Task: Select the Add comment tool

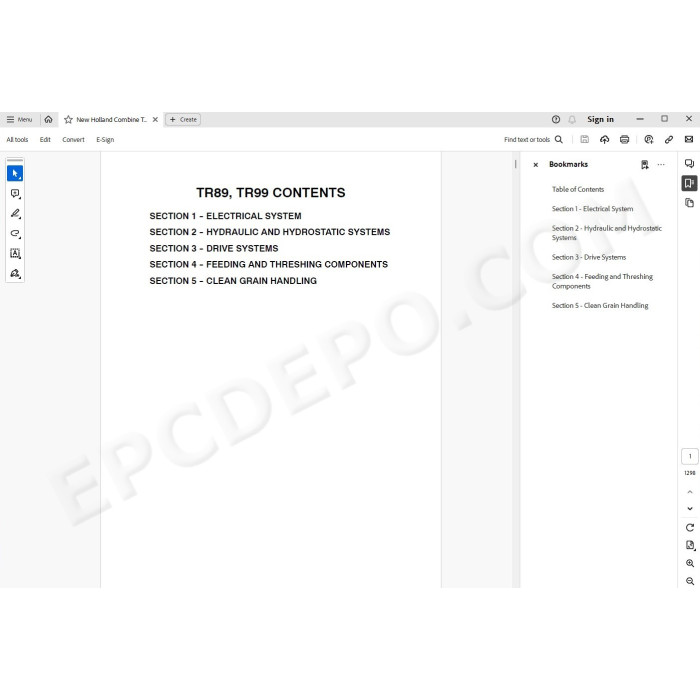Action: click(x=15, y=193)
